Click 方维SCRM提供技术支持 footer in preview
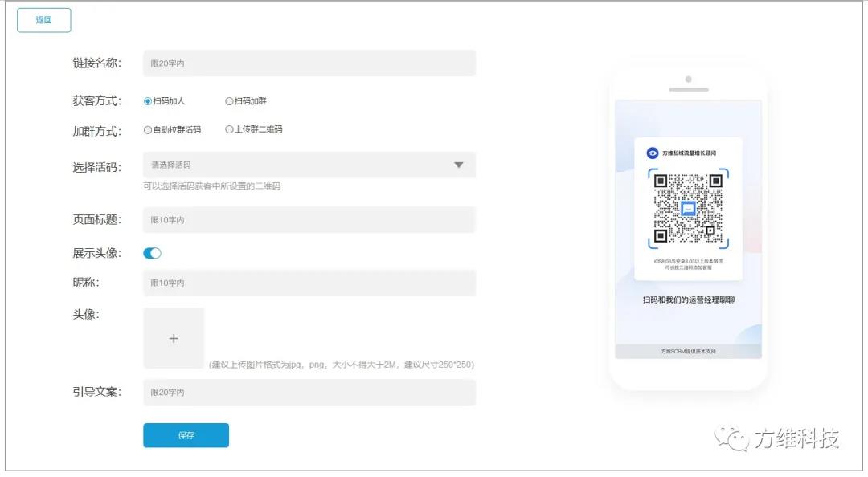 (688, 352)
